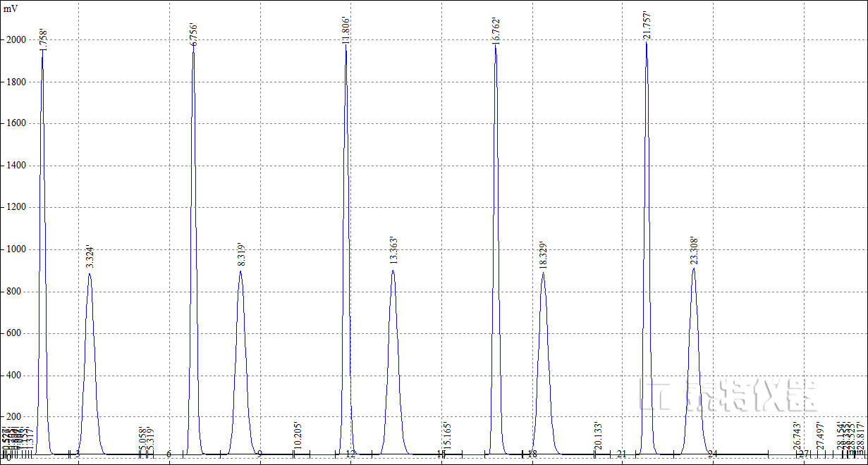This screenshot has height=465, width=868.
Task: Click the 9 minute x-axis tick label
Action: click(x=259, y=455)
